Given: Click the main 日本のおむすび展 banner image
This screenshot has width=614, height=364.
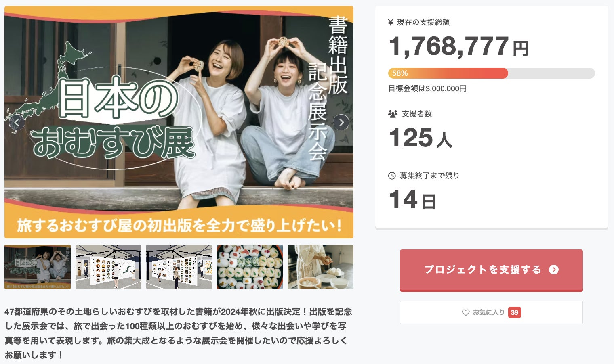Looking at the screenshot, I should [x=179, y=122].
